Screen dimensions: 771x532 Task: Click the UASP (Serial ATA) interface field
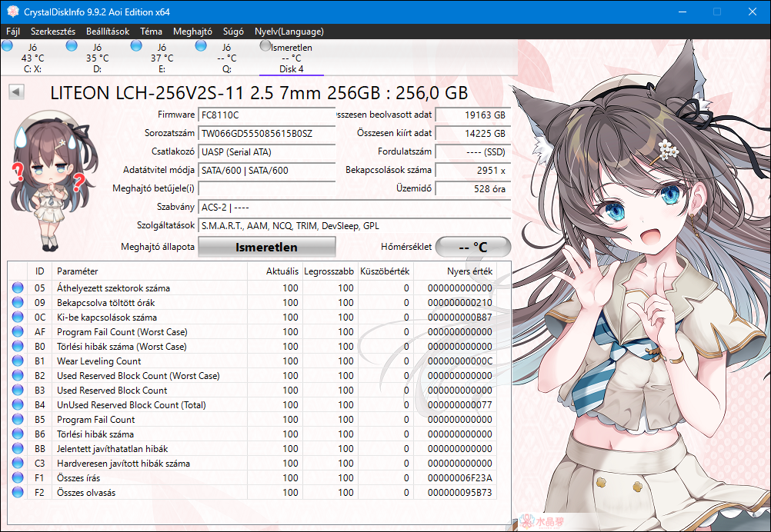266,151
